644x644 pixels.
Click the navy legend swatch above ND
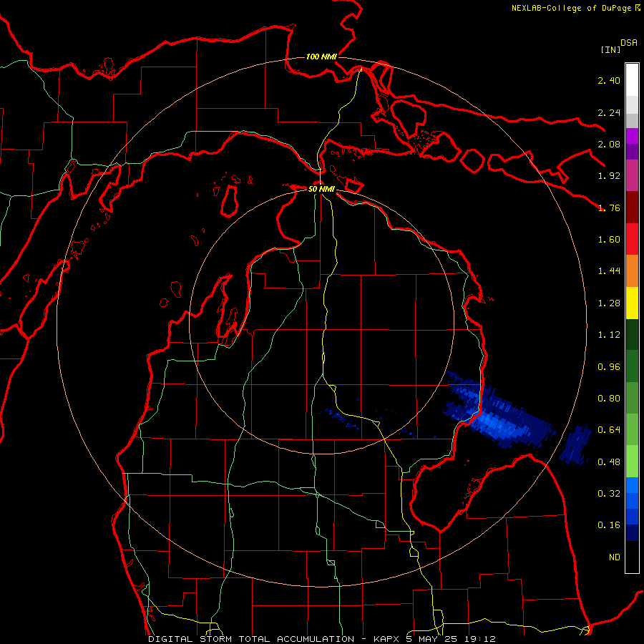(x=632, y=532)
